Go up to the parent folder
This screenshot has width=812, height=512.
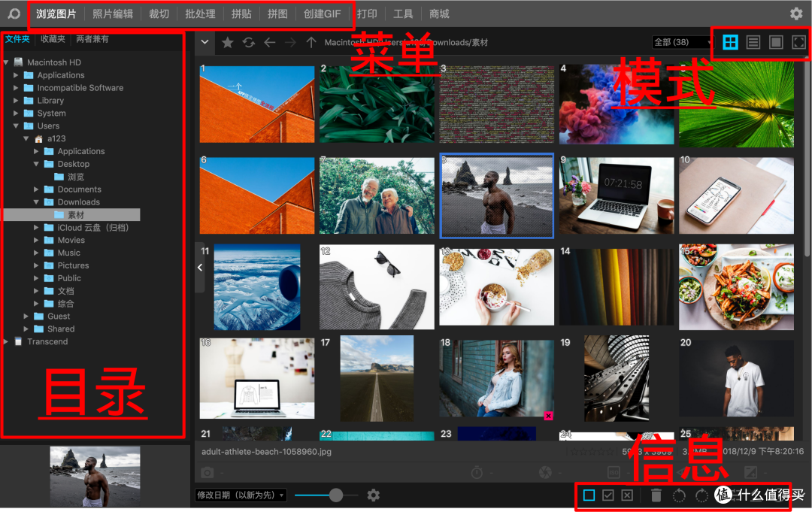tap(311, 42)
